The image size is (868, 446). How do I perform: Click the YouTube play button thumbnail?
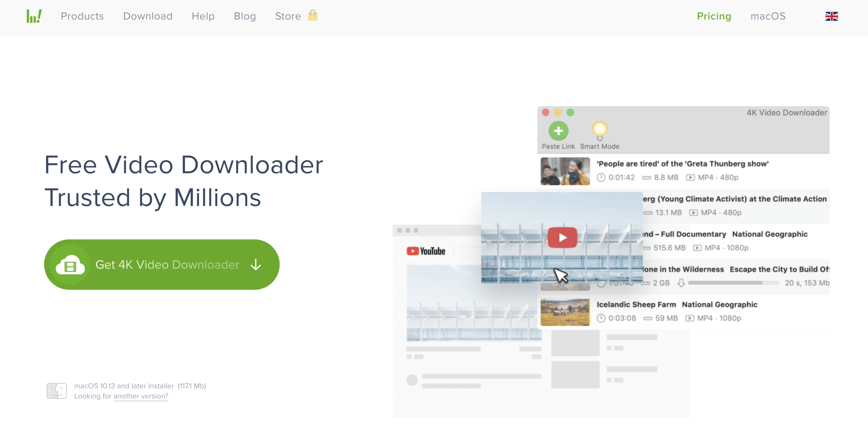pos(562,238)
